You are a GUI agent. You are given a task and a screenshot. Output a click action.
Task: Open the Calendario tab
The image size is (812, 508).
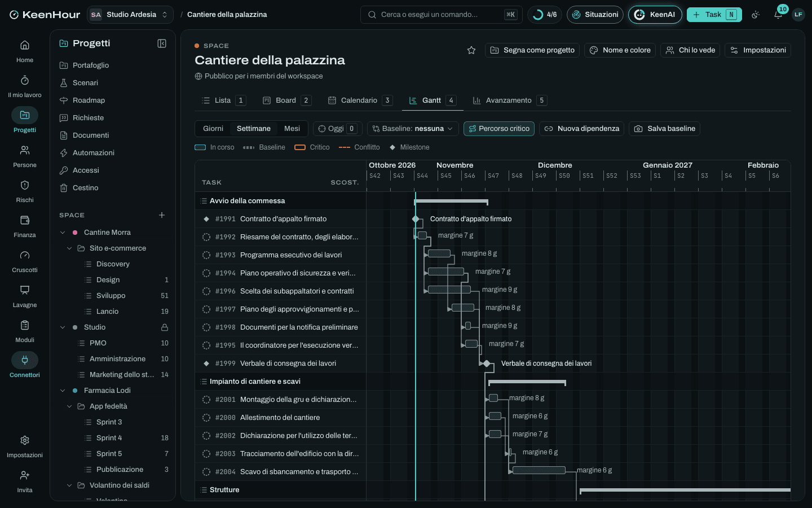click(360, 100)
